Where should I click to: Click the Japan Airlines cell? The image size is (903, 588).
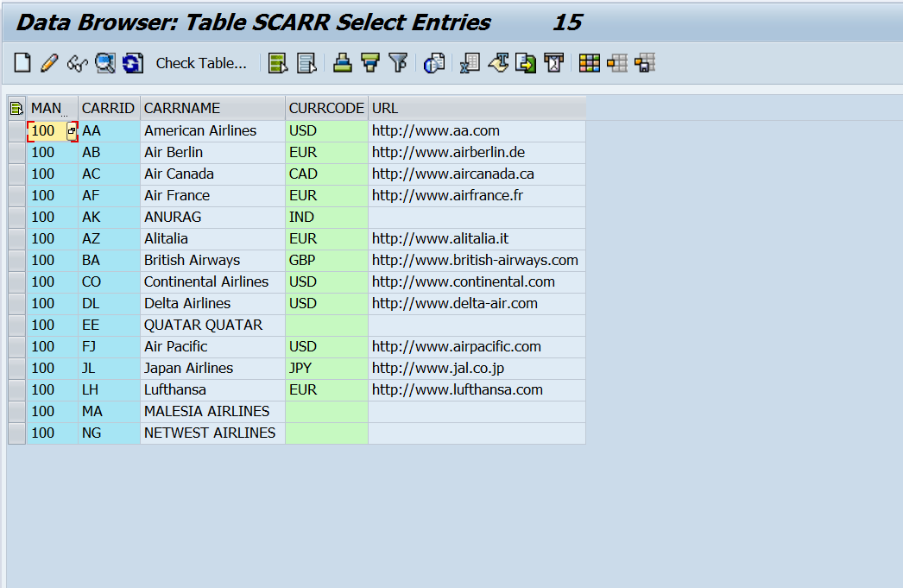tap(212, 369)
